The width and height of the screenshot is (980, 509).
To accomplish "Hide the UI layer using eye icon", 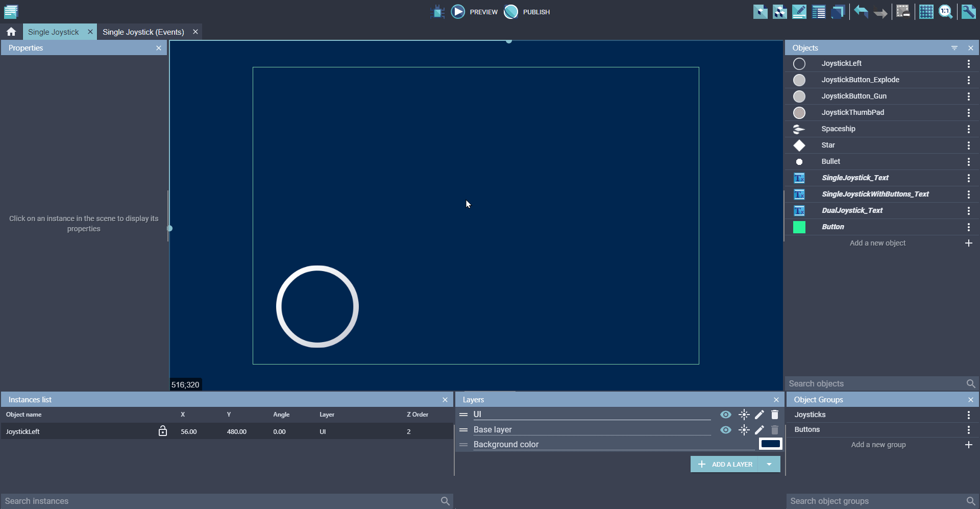I will [725, 415].
